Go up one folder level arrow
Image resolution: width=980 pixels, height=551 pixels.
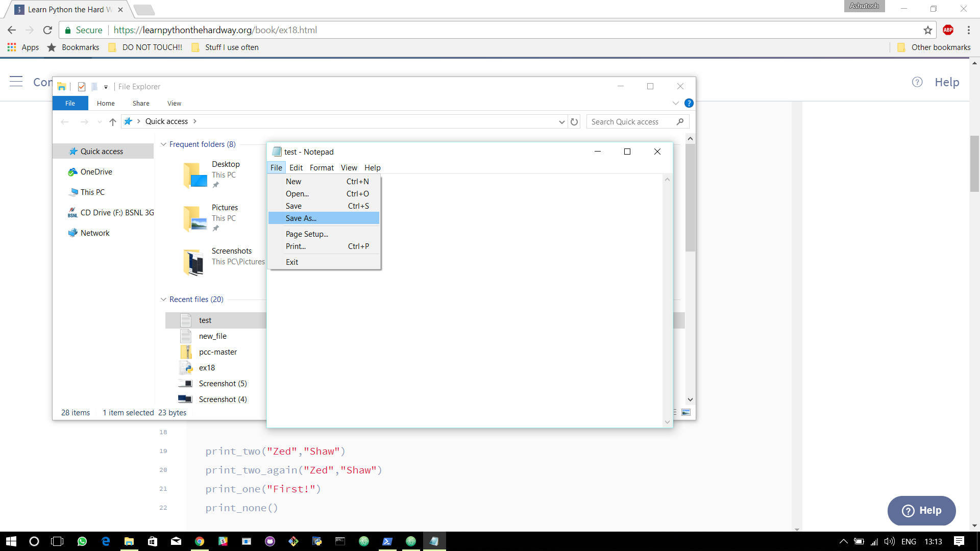pos(113,122)
